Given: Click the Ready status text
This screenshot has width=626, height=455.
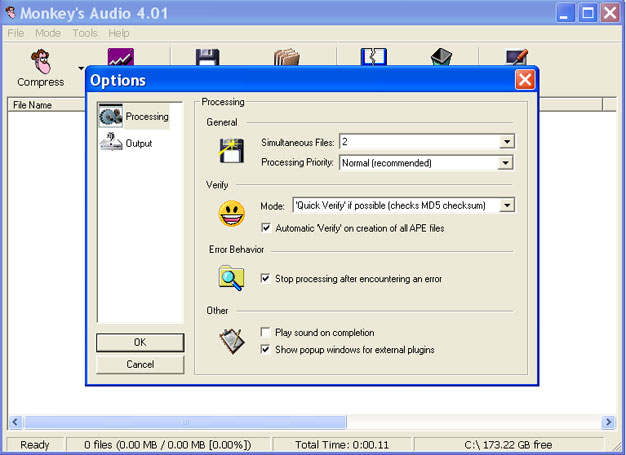Looking at the screenshot, I should pyautogui.click(x=35, y=445).
